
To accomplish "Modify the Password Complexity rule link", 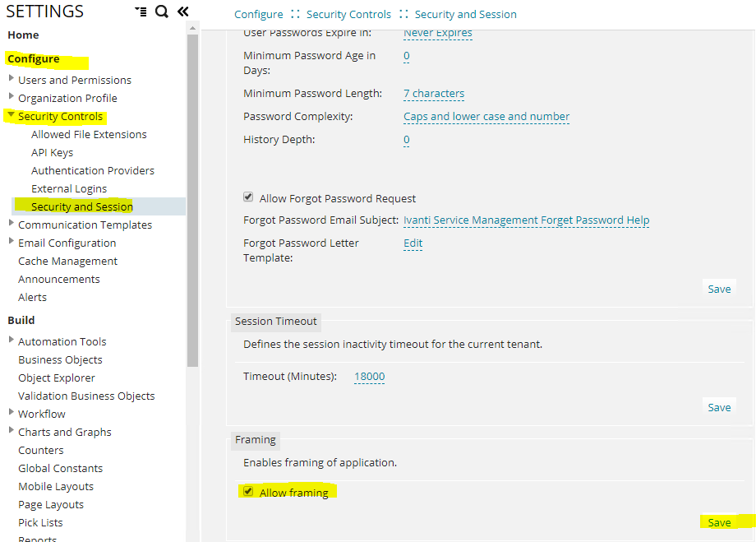I will pyautogui.click(x=486, y=116).
